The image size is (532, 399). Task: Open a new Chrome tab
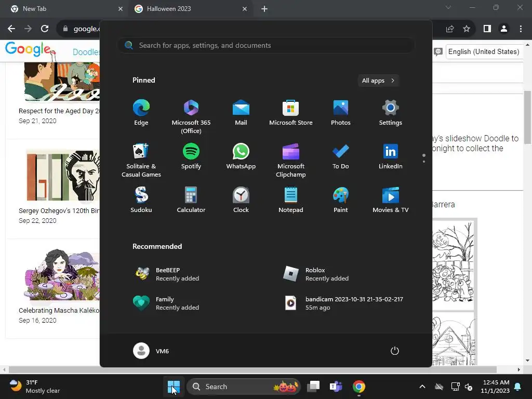(x=264, y=9)
